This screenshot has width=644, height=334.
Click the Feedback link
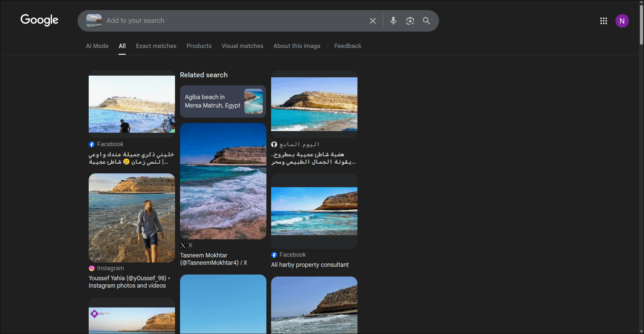coord(347,46)
